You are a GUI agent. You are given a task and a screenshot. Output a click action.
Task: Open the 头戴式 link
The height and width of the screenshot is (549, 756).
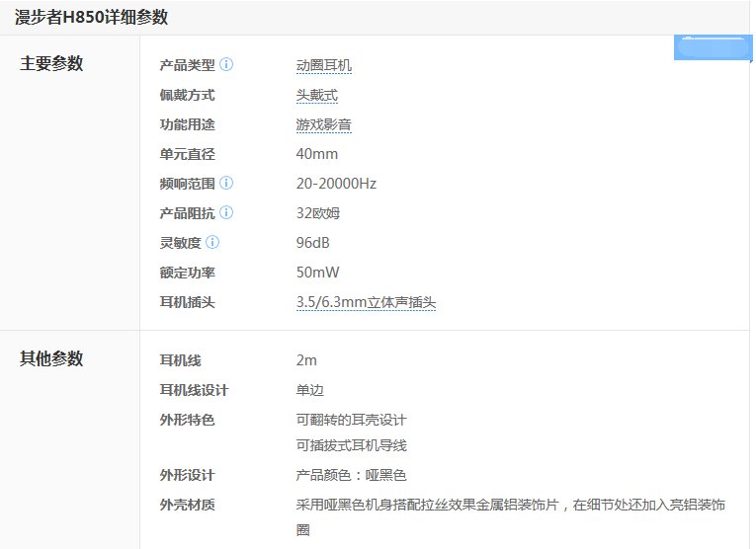click(x=317, y=96)
